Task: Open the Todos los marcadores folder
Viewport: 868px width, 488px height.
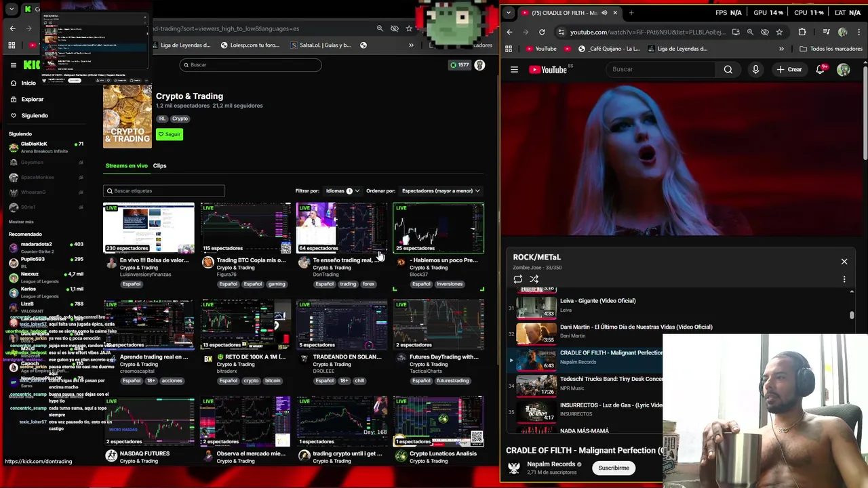Action: click(831, 49)
